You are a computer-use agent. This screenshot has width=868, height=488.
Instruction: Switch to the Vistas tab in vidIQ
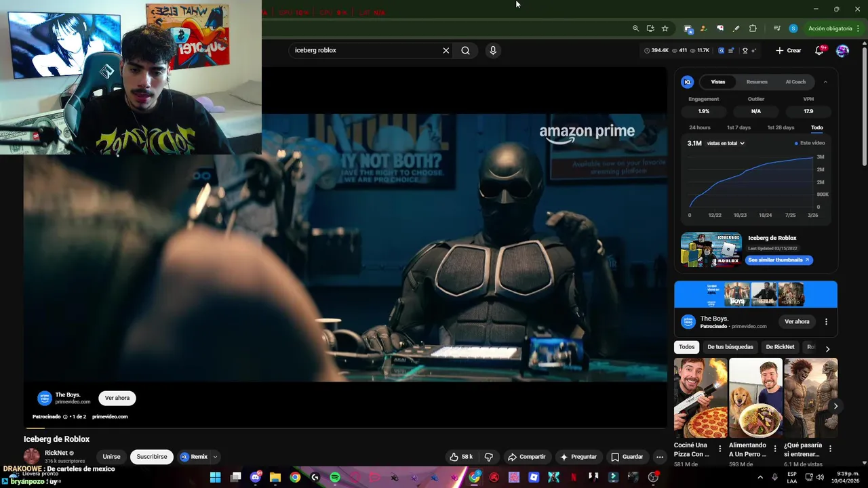click(x=718, y=82)
